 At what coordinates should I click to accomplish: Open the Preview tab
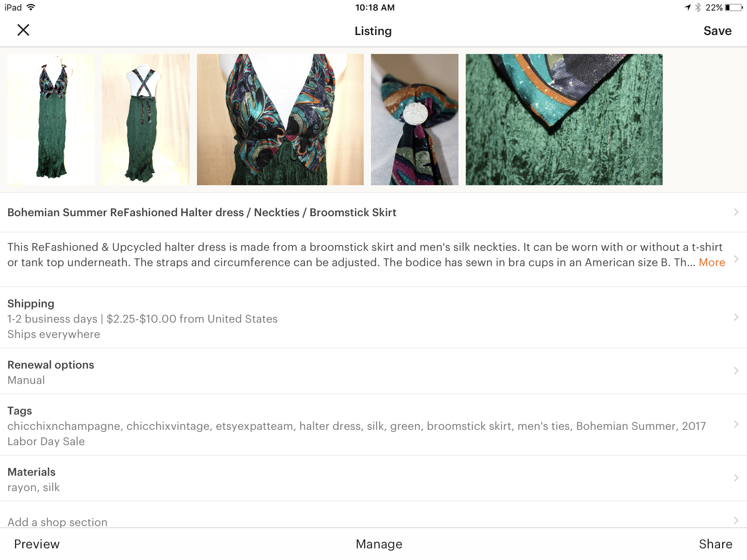coord(37,544)
